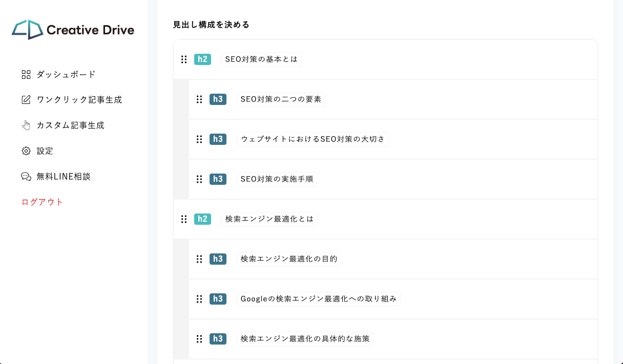Click the ワンクリック記事生成 pencil icon
The image size is (623, 364).
pos(26,100)
